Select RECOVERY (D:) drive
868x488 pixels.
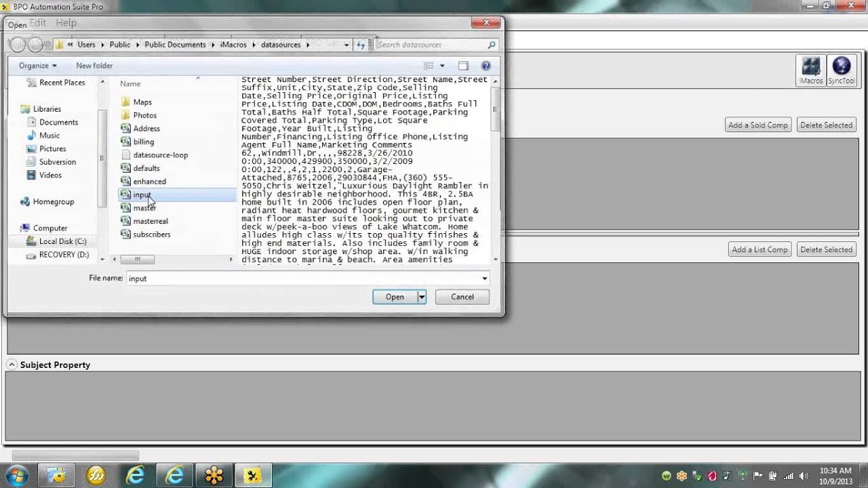coord(64,255)
